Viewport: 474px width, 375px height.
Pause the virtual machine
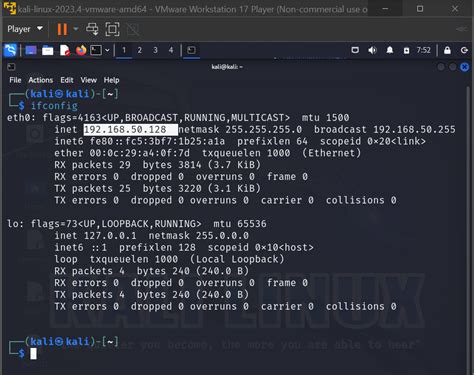[62, 29]
